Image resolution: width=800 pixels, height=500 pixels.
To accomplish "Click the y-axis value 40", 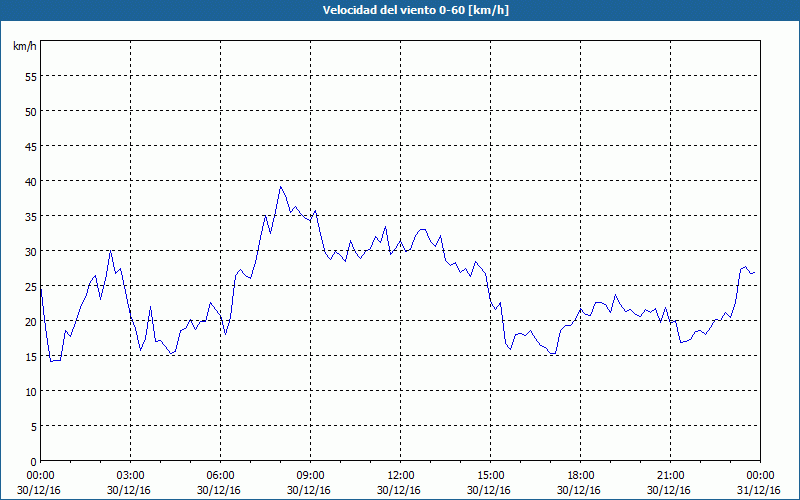I will [31, 182].
